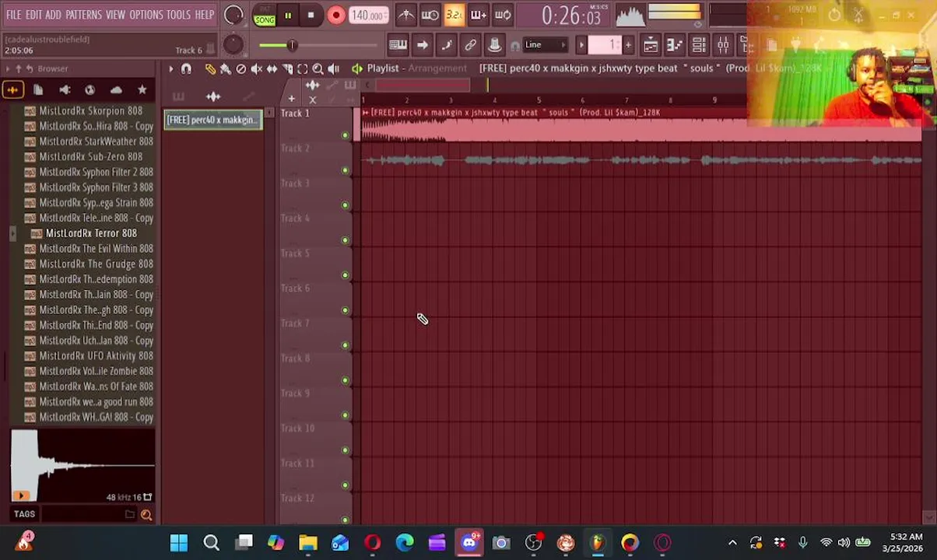This screenshot has width=937, height=560.
Task: Click the link chain icon in toolbar
Action: (470, 45)
